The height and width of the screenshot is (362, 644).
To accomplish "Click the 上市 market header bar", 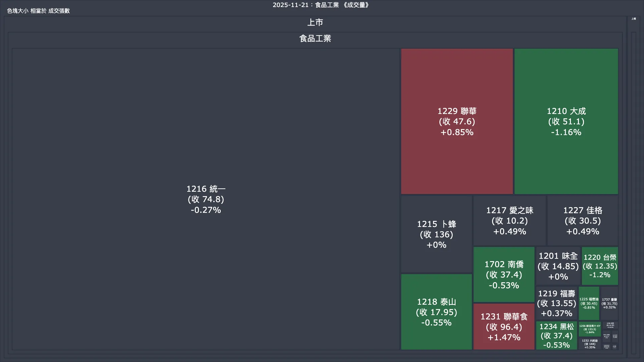I will point(315,22).
